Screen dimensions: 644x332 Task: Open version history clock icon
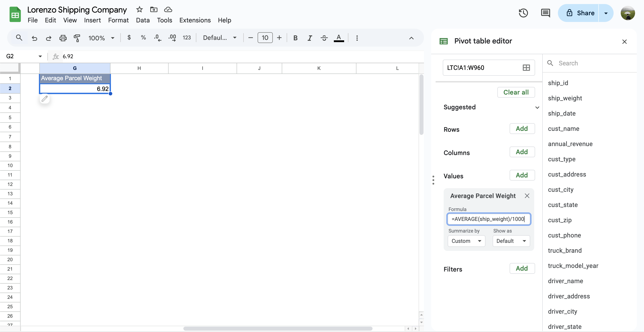(523, 13)
